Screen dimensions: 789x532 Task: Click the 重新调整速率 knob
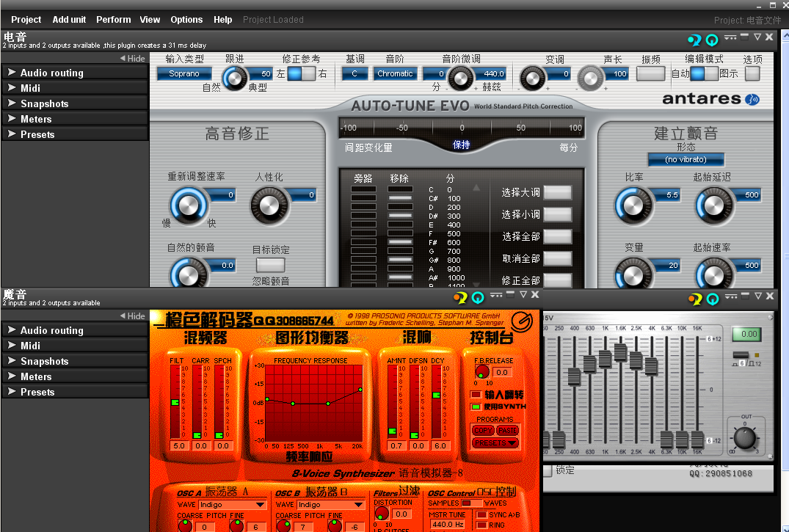(189, 205)
